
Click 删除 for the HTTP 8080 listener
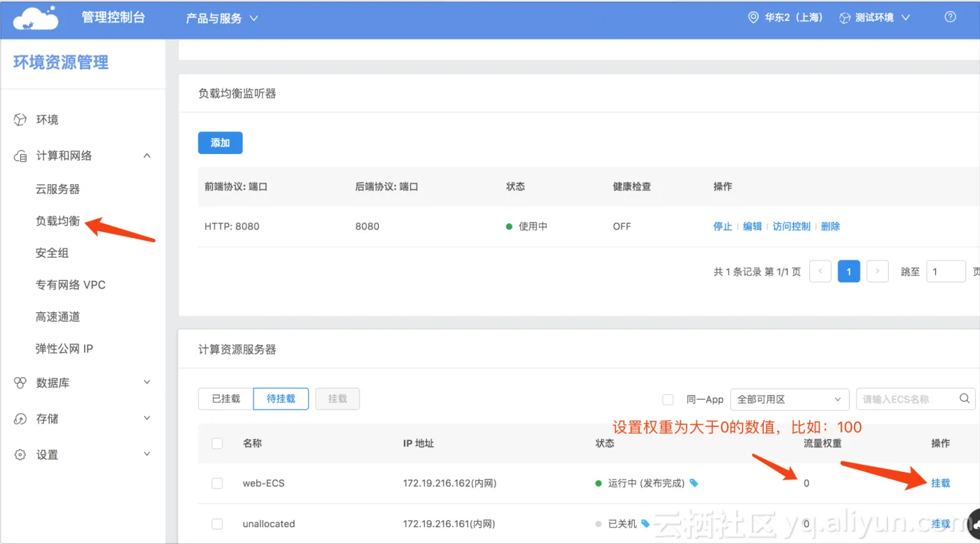point(830,226)
